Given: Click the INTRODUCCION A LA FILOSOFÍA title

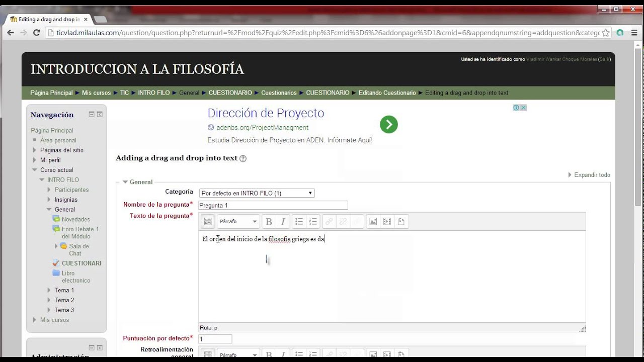Looking at the screenshot, I should [137, 69].
